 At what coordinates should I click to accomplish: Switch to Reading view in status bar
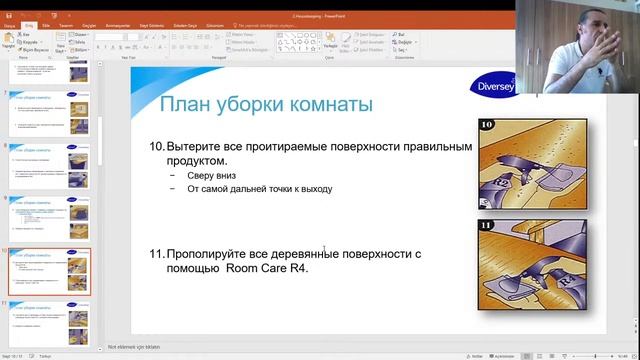[x=552, y=356]
